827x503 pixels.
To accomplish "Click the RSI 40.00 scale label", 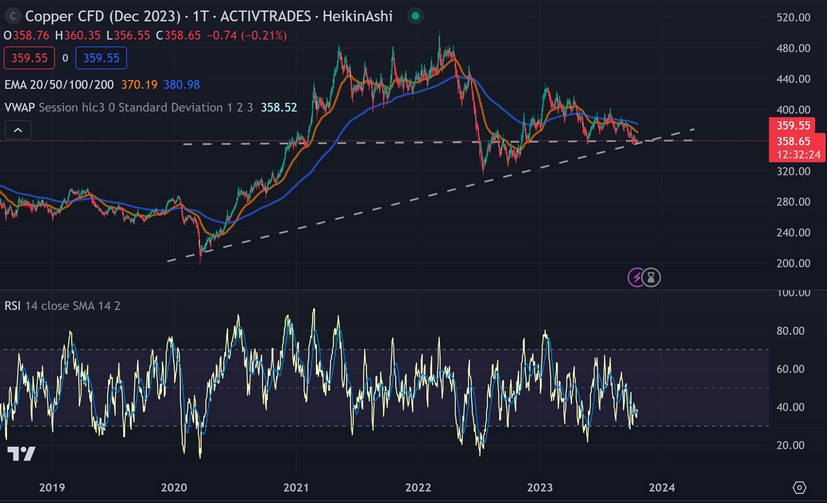I will 790,407.
